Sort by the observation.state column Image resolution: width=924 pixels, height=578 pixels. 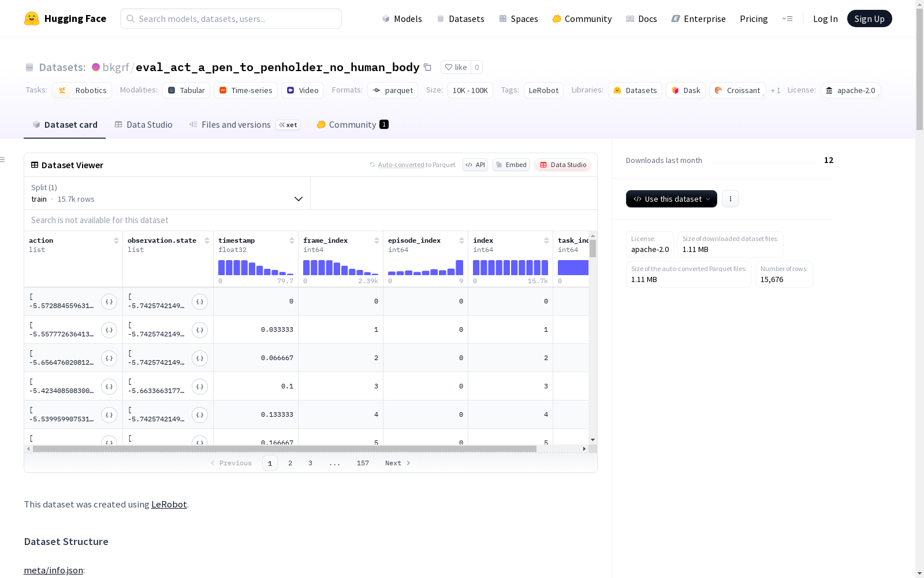pyautogui.click(x=207, y=240)
